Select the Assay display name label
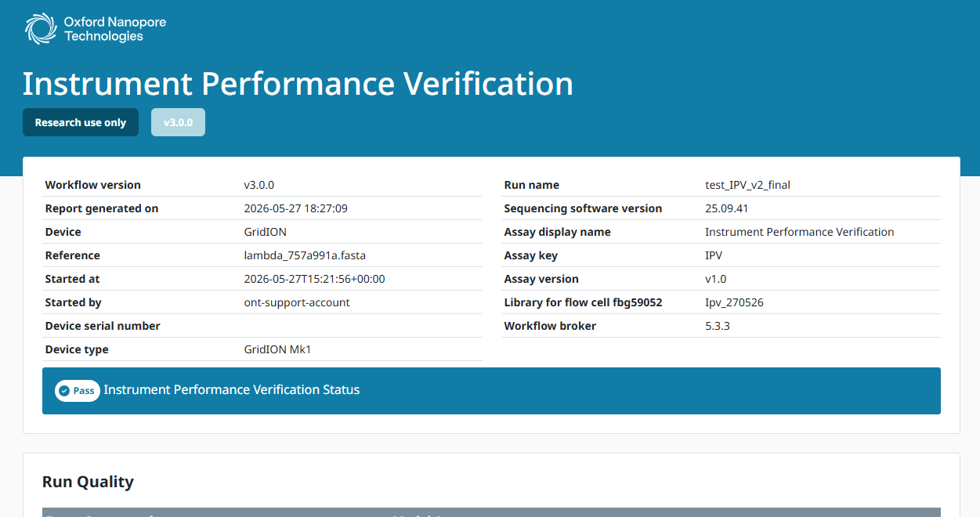Screen dimensions: 980x517 558,232
